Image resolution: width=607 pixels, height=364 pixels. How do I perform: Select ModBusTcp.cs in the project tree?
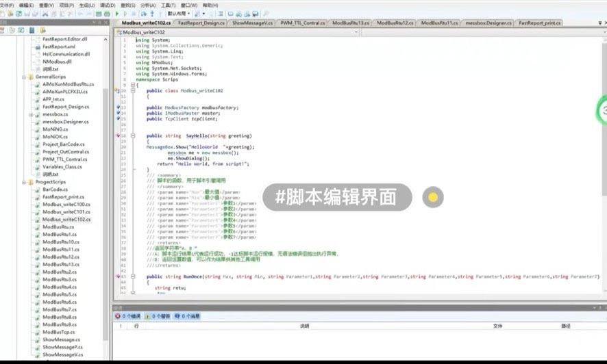point(58,333)
